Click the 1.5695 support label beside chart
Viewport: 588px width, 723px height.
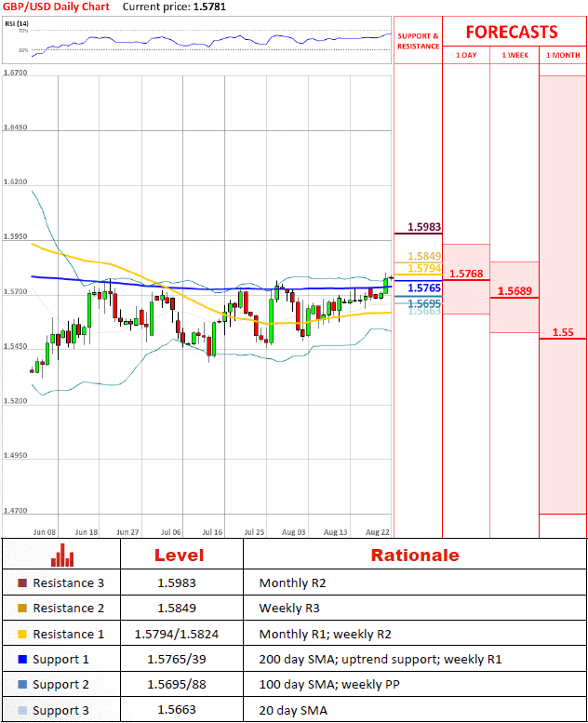tap(424, 303)
